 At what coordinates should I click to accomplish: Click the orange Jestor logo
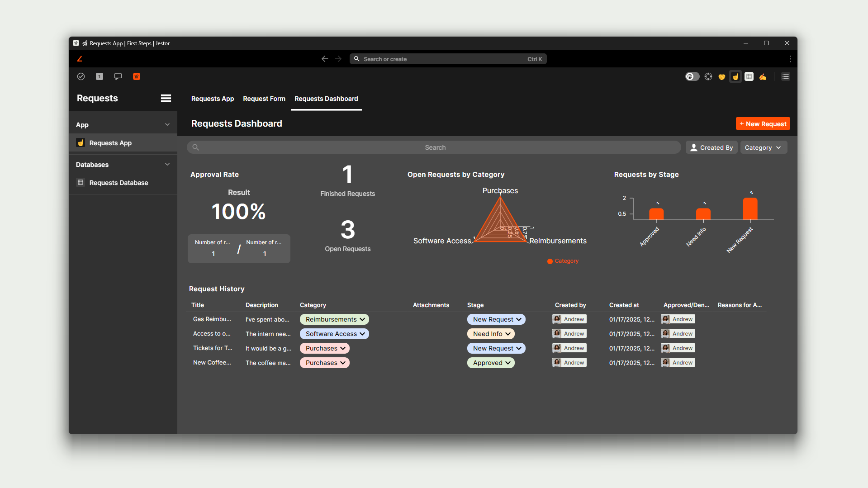point(80,59)
